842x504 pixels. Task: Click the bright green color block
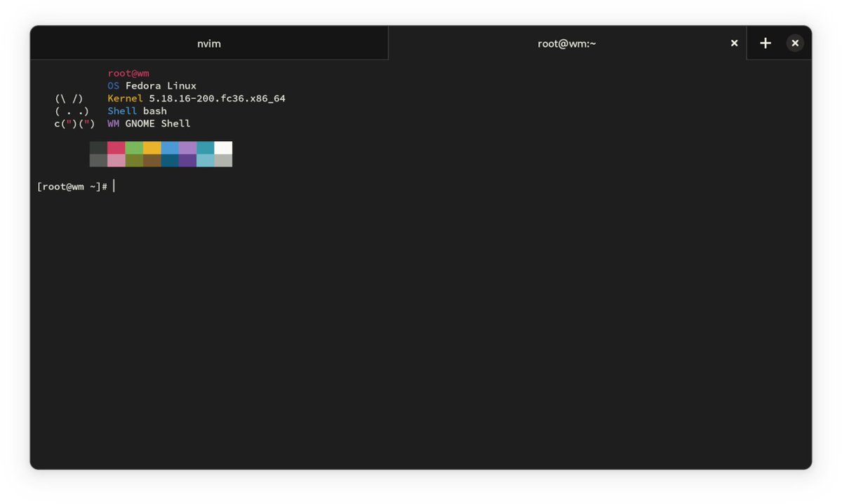(x=134, y=148)
